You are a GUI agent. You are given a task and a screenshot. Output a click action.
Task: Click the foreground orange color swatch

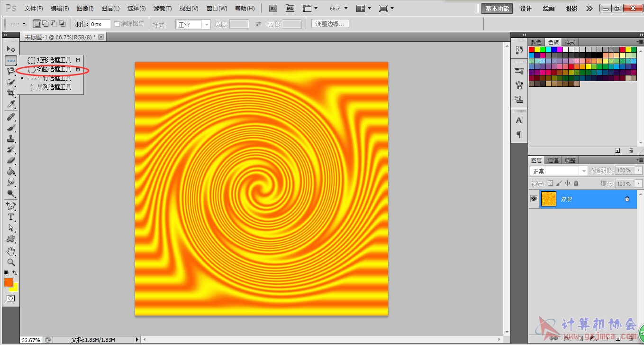click(9, 282)
